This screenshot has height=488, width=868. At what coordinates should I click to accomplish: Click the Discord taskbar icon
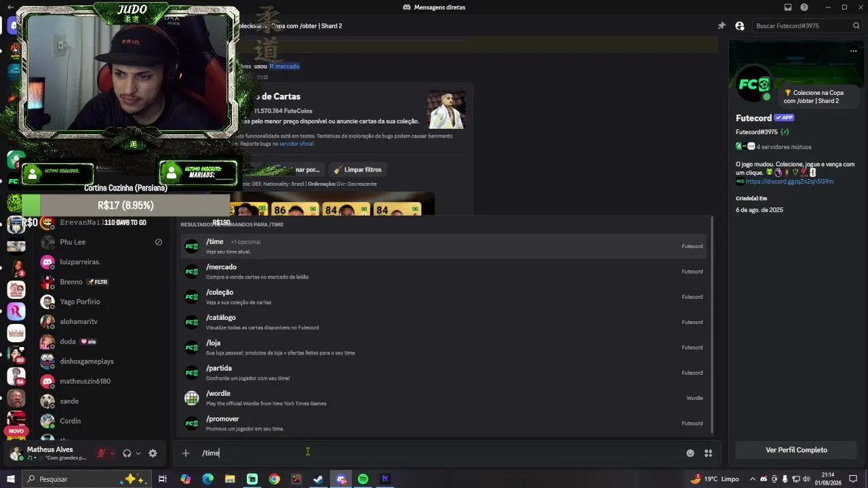[x=341, y=479]
